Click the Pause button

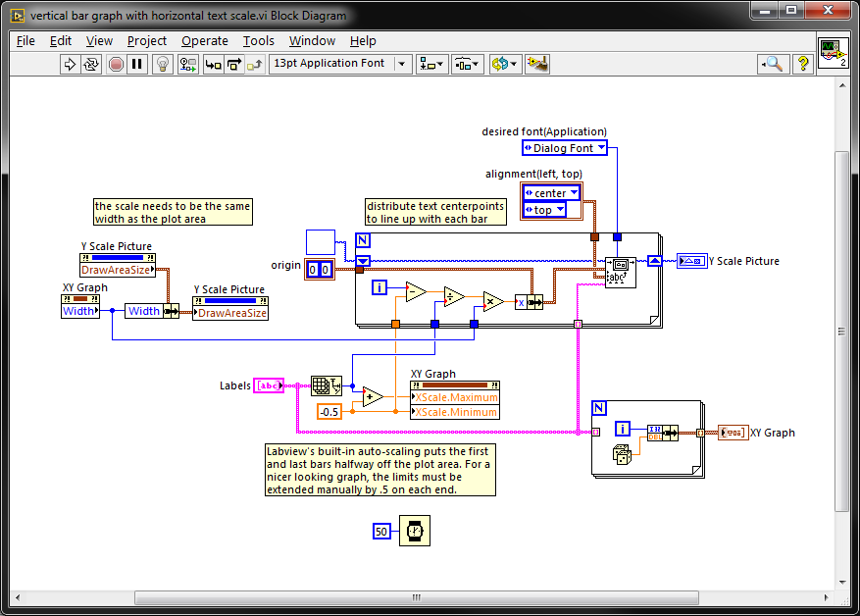pos(137,64)
